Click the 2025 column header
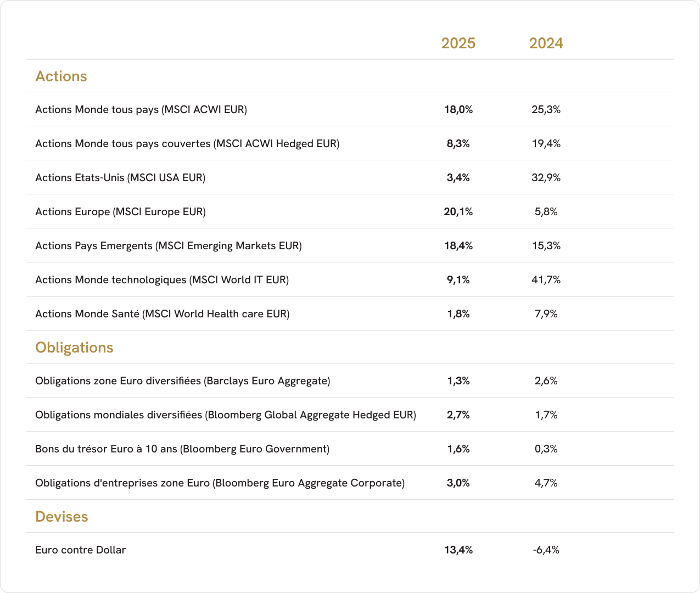Screen dimensions: 700x593 (458, 43)
